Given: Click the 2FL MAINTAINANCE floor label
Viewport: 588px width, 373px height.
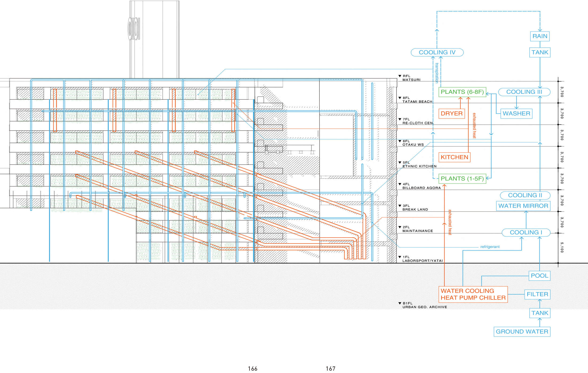Looking at the screenshot, I should point(416,229).
